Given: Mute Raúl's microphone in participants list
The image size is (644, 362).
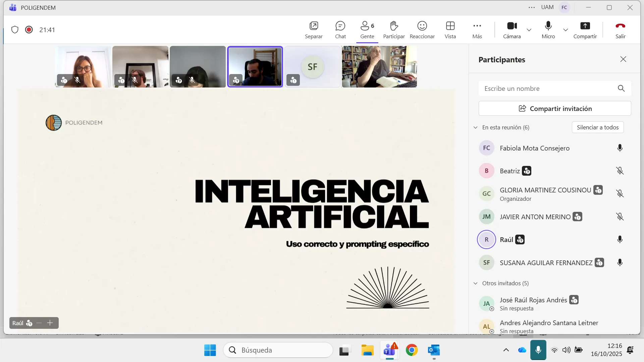Looking at the screenshot, I should (x=620, y=239).
